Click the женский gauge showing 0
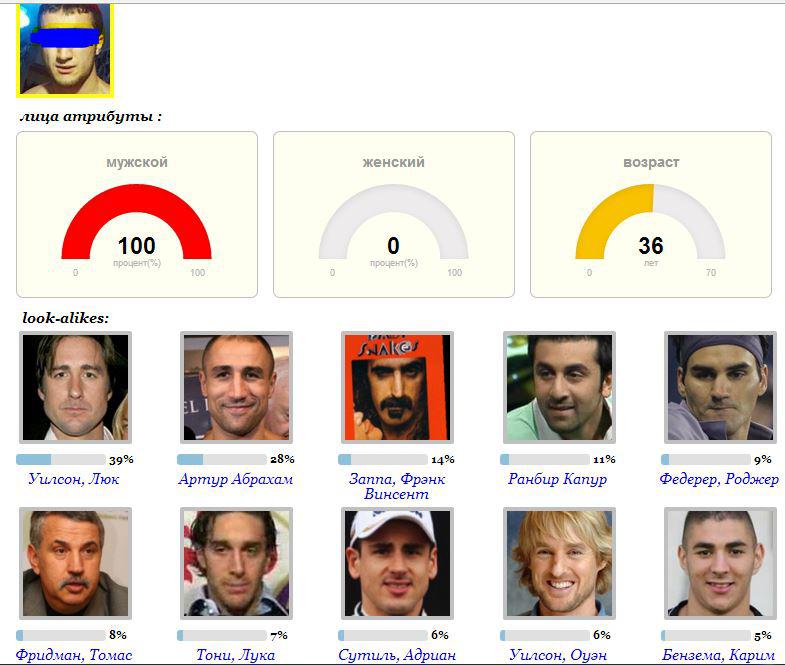 coord(394,222)
